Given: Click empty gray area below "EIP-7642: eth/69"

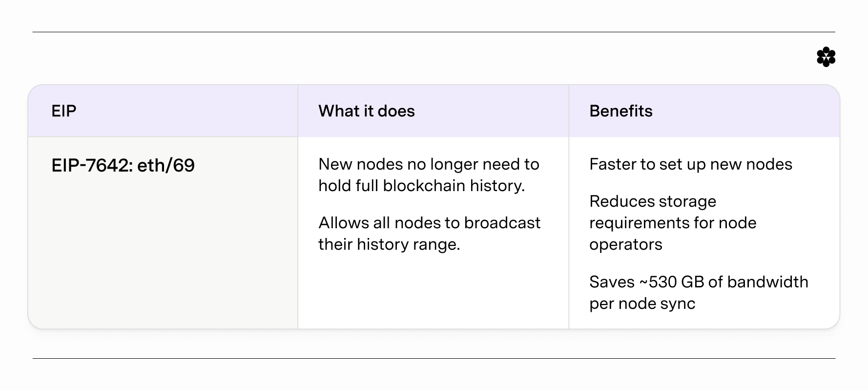Looking at the screenshot, I should click(163, 254).
